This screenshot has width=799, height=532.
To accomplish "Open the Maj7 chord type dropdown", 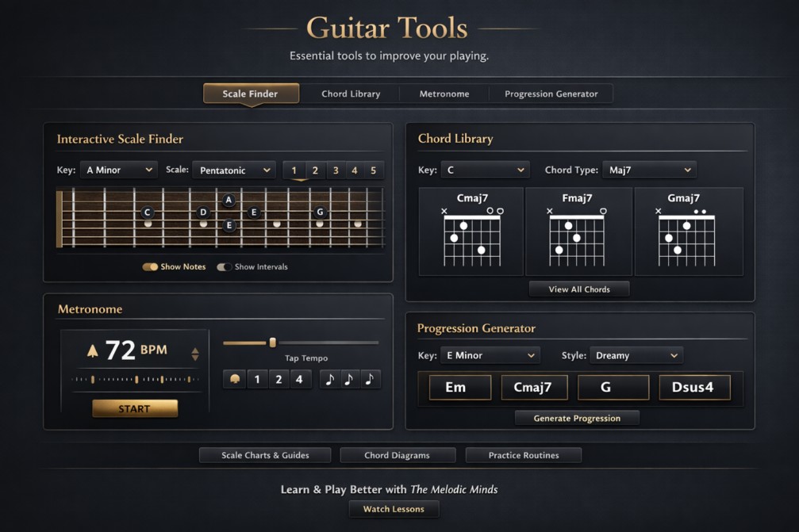I will 649,170.
